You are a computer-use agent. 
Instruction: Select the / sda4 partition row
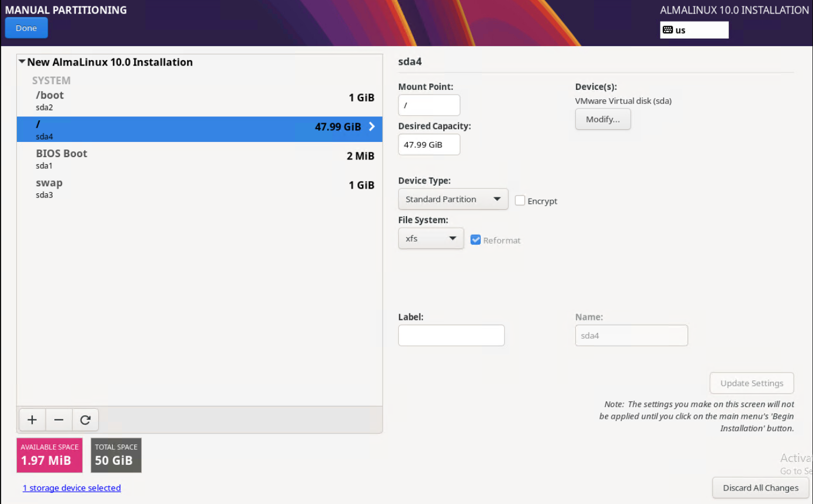[x=200, y=129]
